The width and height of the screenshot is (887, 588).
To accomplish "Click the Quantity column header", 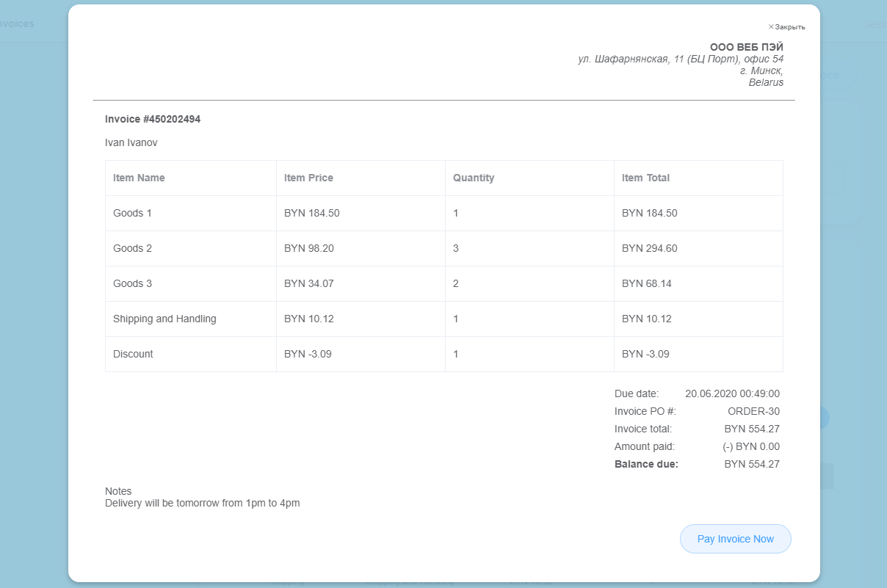I will pos(474,178).
